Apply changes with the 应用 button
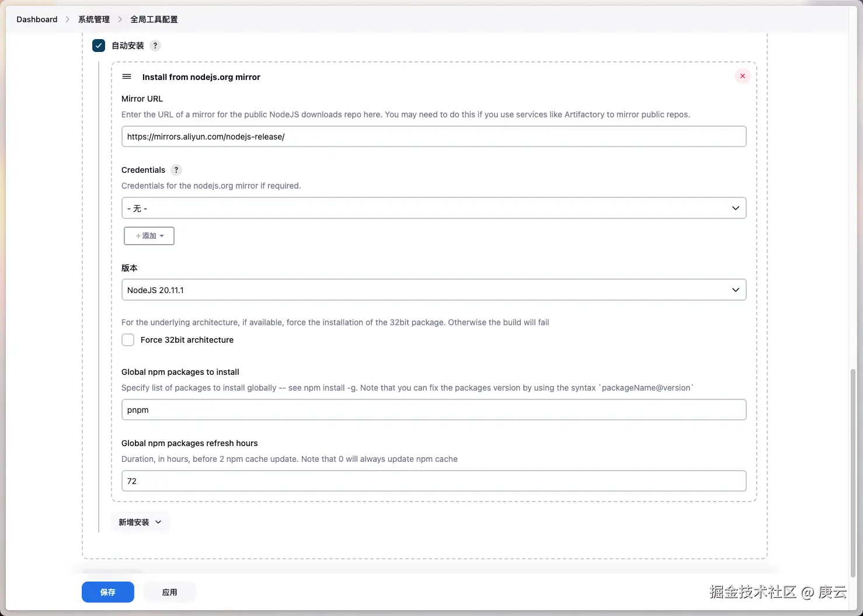This screenshot has width=863, height=616. [170, 592]
